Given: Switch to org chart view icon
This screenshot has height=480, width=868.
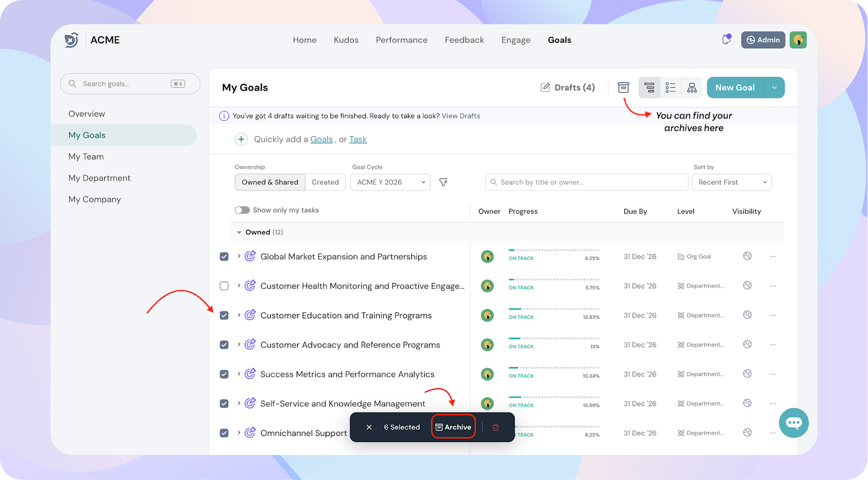Looking at the screenshot, I should pyautogui.click(x=692, y=87).
